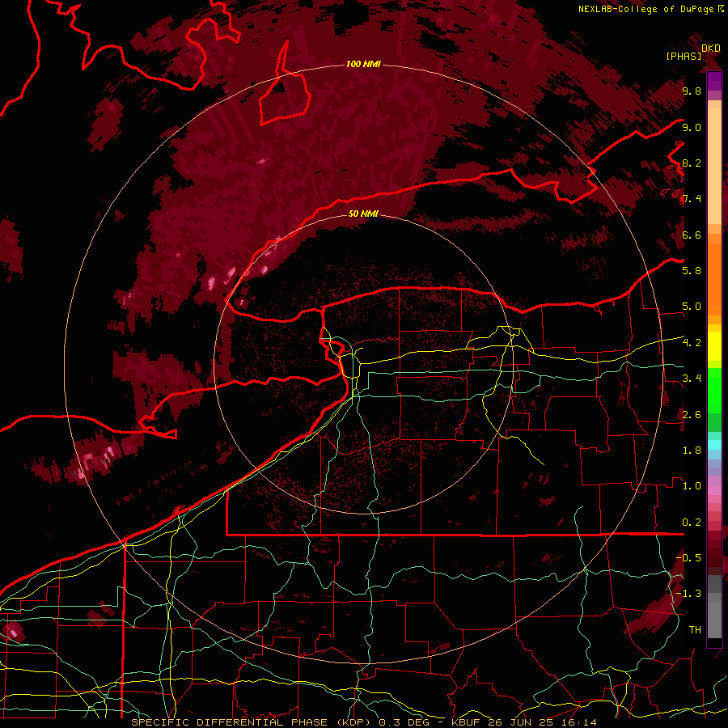Screen dimensions: 728x728
Task: Select the 9.0 value on the scale
Action: 692,127
